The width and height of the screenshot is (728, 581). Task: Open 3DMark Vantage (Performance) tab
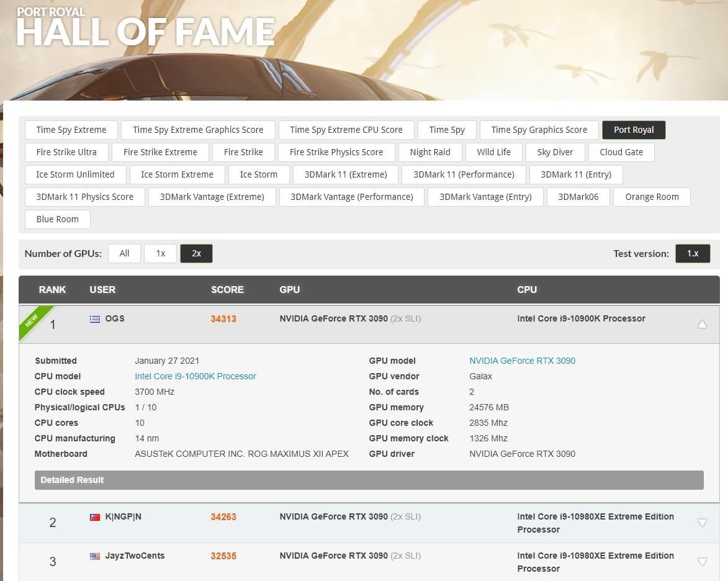[x=352, y=197]
